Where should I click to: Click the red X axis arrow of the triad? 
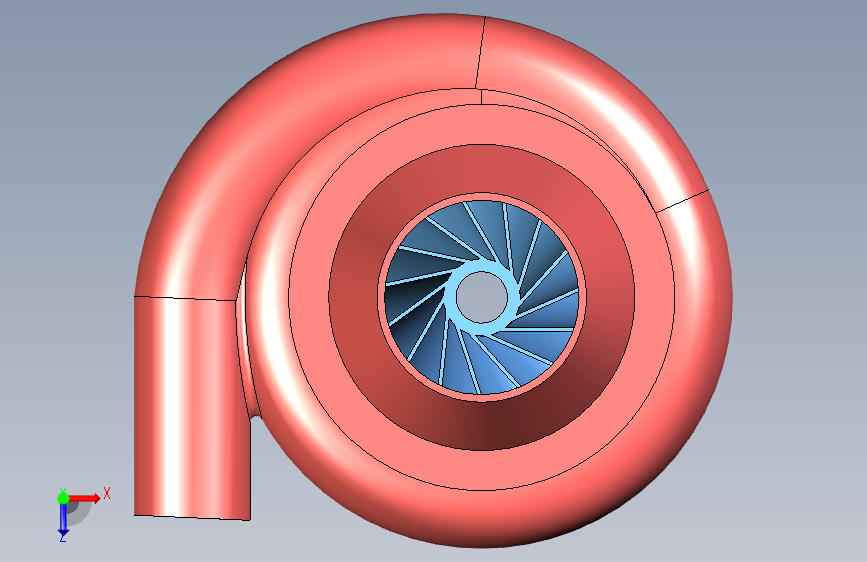[x=87, y=498]
